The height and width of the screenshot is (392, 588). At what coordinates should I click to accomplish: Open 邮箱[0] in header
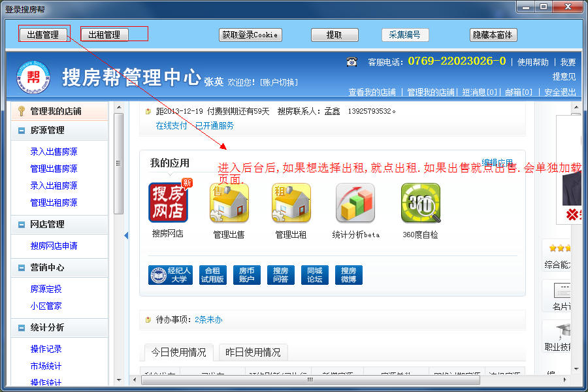(518, 92)
